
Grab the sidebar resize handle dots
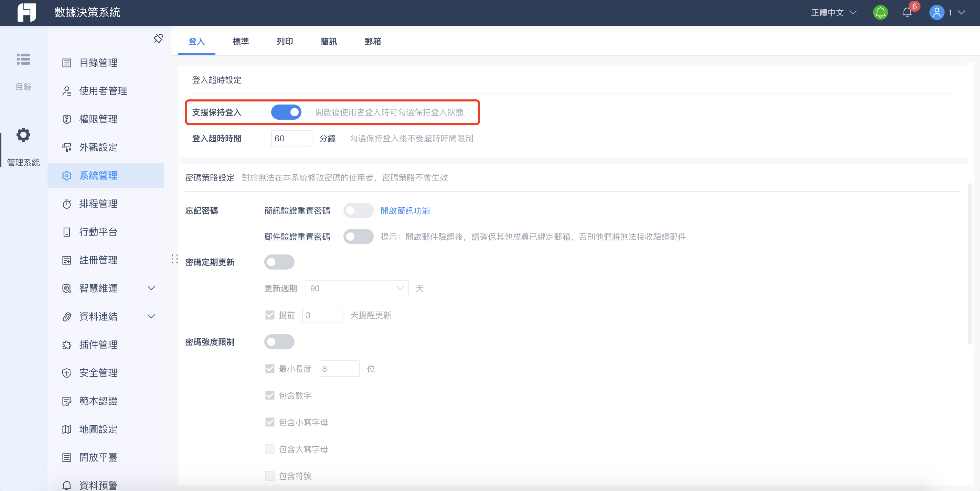pos(174,259)
